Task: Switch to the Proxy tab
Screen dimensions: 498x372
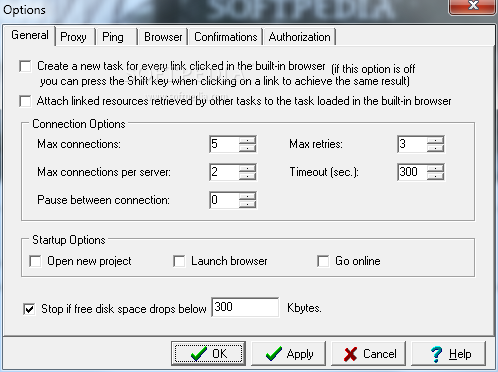Action: pos(74,37)
